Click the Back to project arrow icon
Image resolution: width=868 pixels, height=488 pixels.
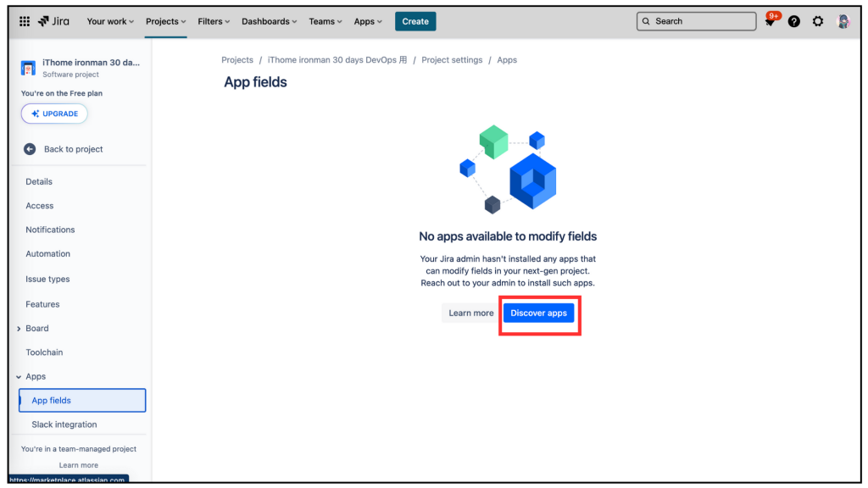30,149
